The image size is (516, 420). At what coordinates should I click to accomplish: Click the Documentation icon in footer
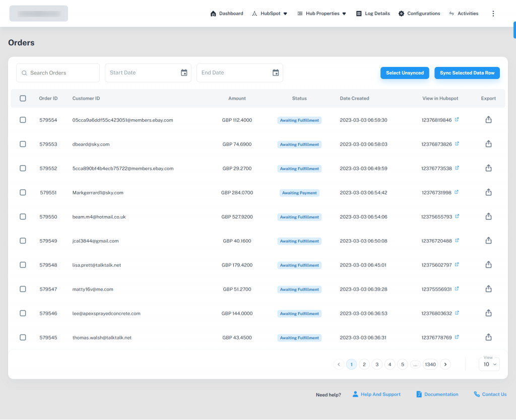418,394
